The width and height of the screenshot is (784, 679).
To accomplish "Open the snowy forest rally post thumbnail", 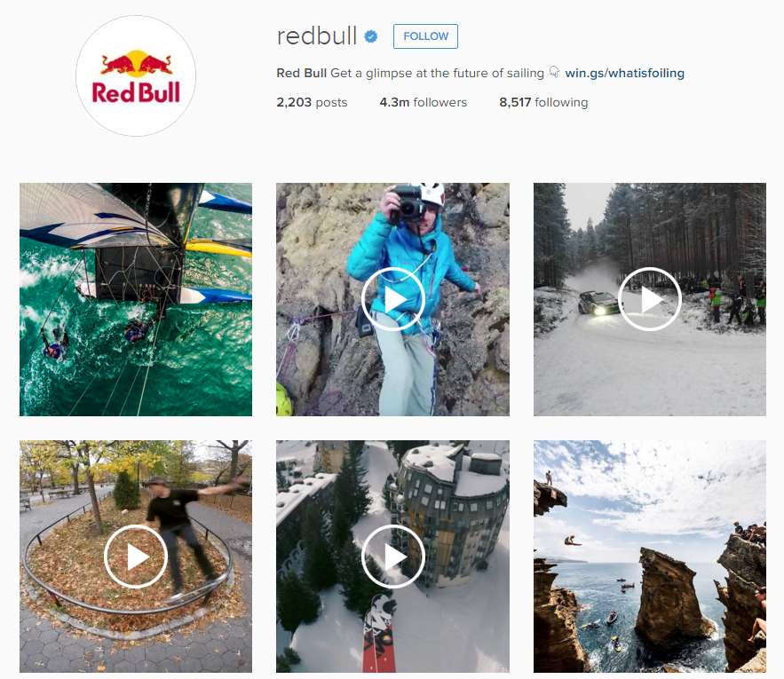I will pos(650,299).
